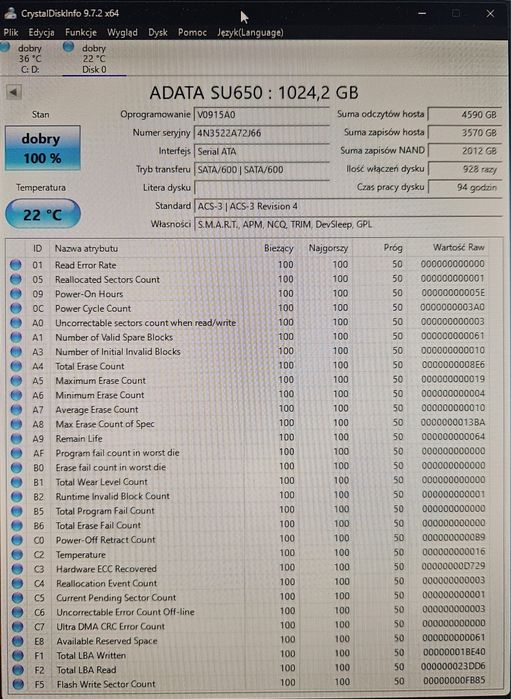Click the status icon for Maximum Erase Count
This screenshot has width=511, height=699.
point(16,381)
